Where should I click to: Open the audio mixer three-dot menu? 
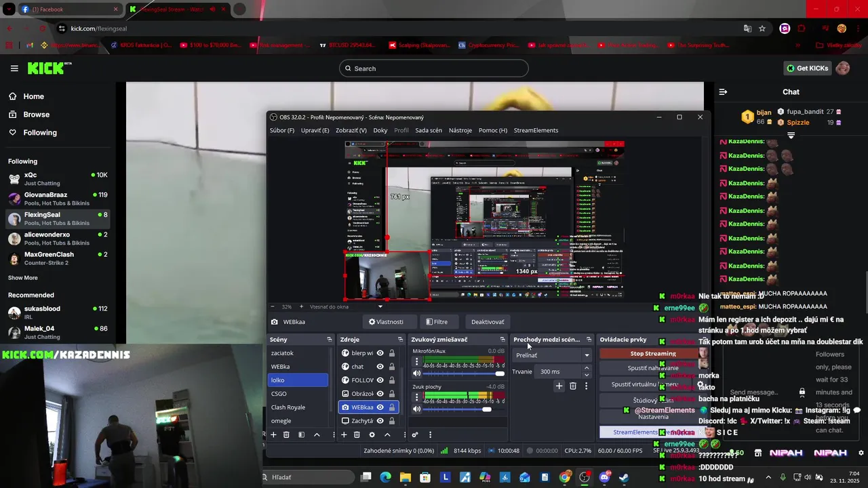tap(430, 434)
